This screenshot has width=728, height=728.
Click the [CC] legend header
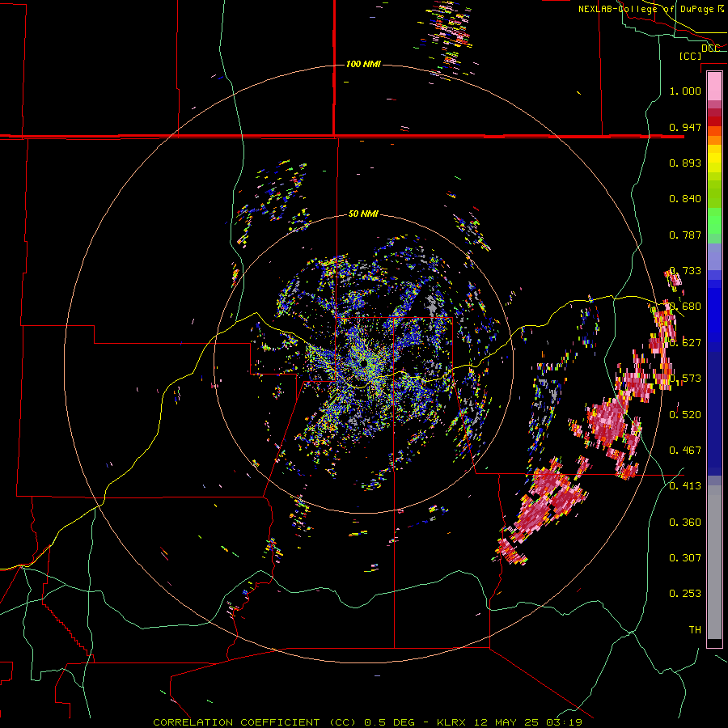tap(691, 56)
